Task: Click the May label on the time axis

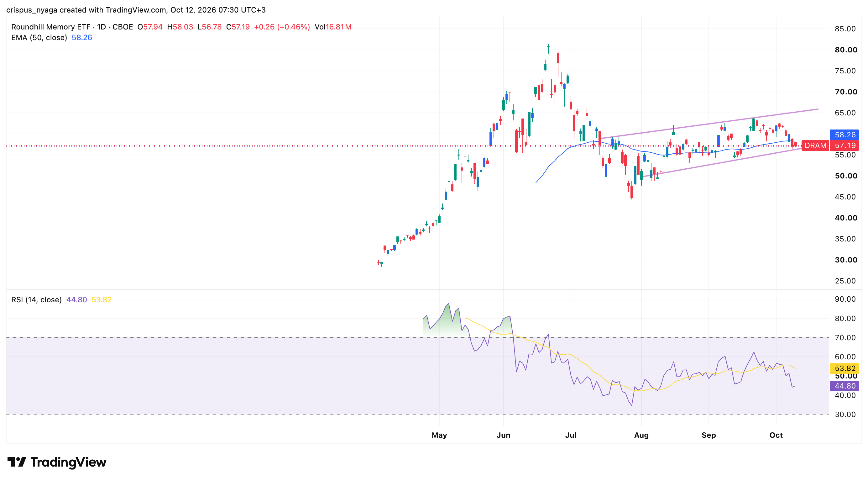Action: 439,435
